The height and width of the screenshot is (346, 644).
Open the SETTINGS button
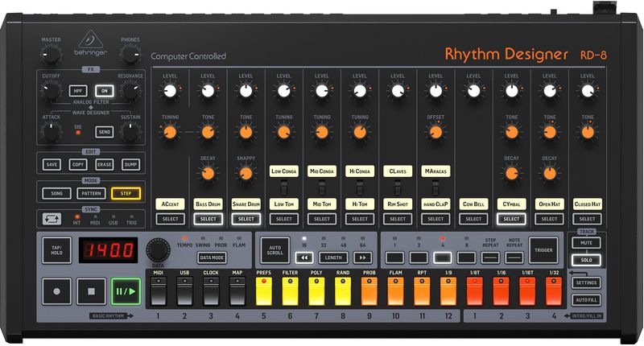(x=587, y=282)
